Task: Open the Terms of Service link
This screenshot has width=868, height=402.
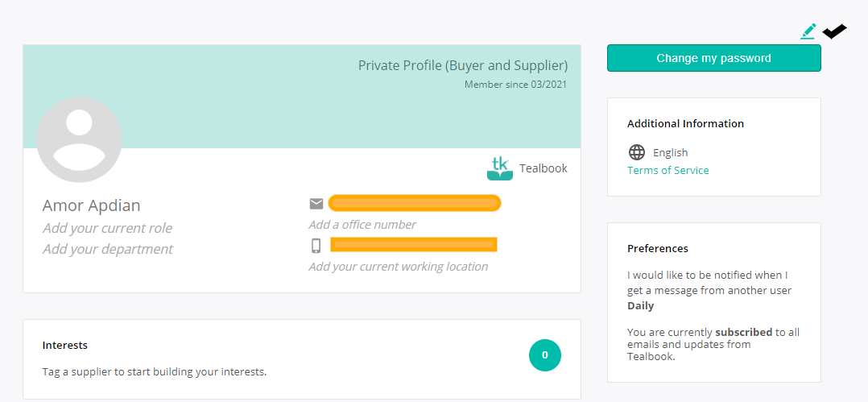Action: pos(668,171)
